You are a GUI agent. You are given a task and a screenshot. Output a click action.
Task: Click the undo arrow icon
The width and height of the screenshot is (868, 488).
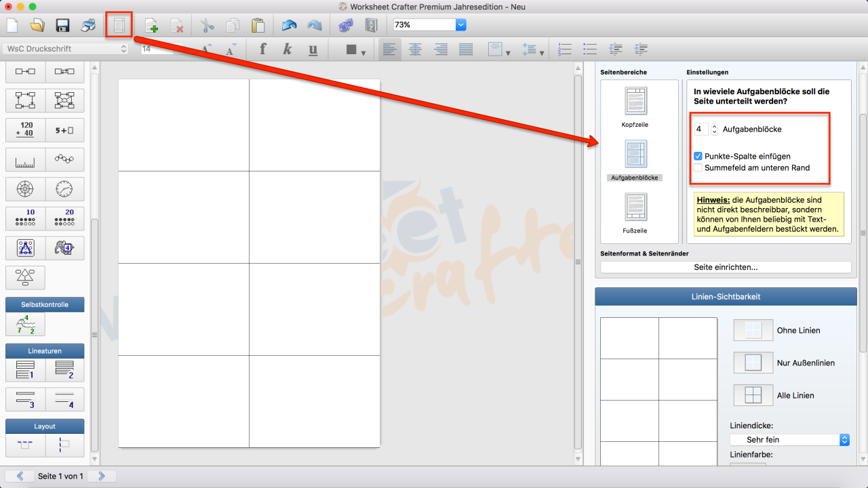[x=288, y=25]
